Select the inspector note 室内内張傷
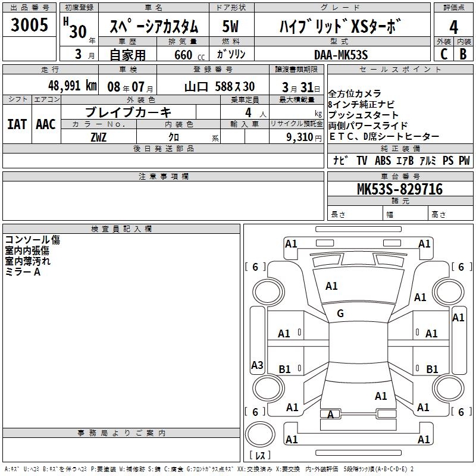Screen dimensions: 476x476 coord(27,250)
